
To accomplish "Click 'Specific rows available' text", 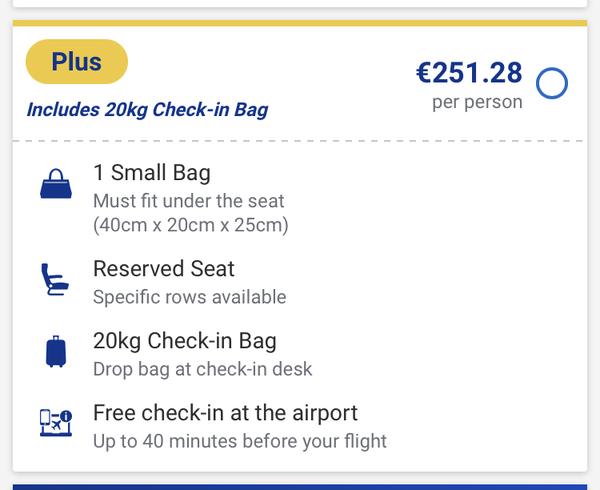I will (189, 297).
